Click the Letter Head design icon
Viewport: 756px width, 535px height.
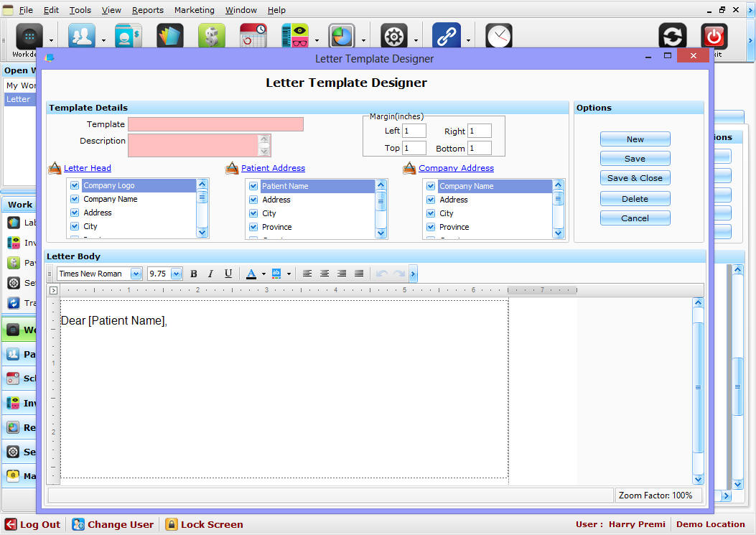[x=55, y=168]
